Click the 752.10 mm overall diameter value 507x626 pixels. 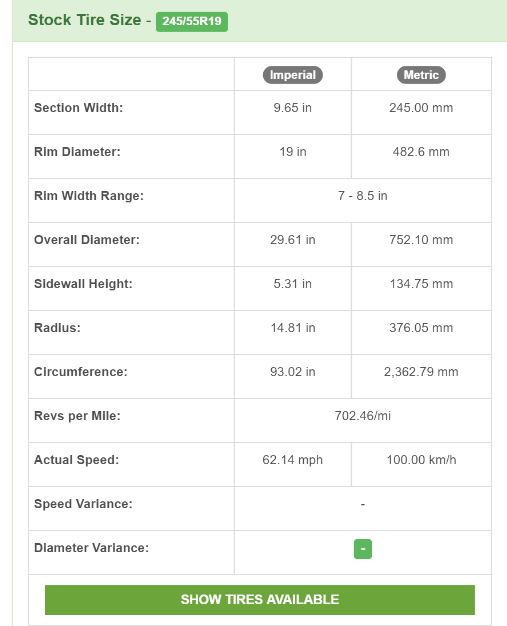421,240
